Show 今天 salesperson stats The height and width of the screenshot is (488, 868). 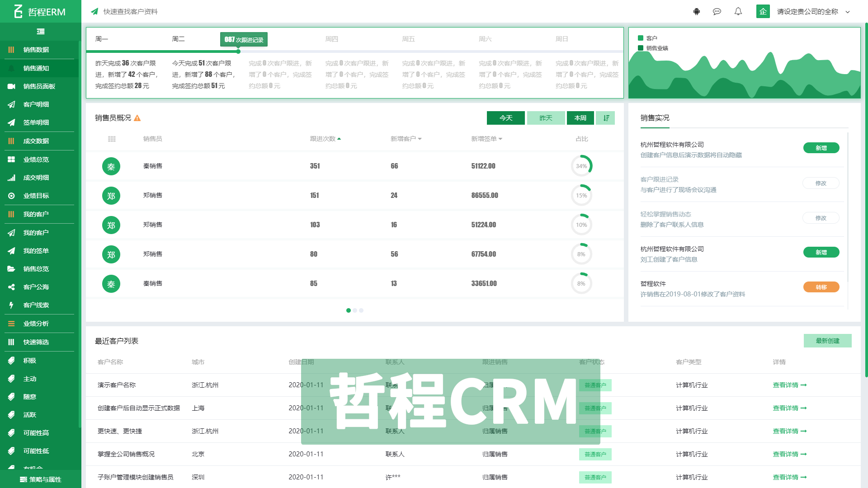[x=506, y=118]
